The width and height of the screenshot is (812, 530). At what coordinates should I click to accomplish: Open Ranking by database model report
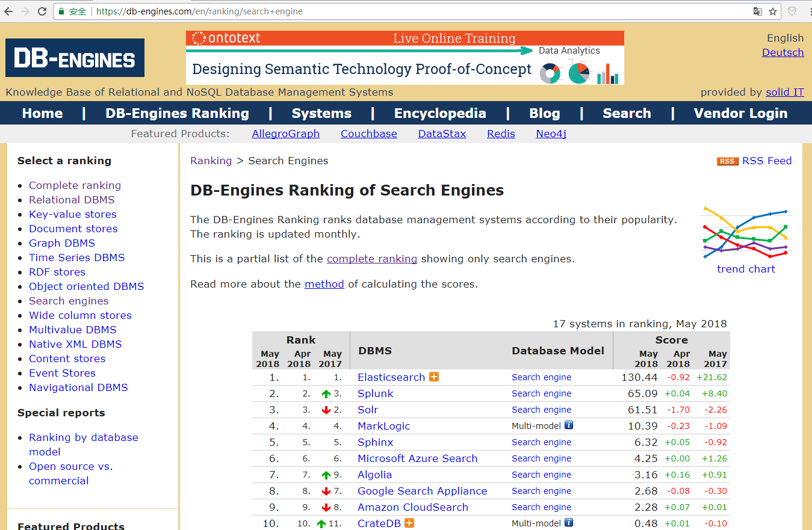pos(83,445)
